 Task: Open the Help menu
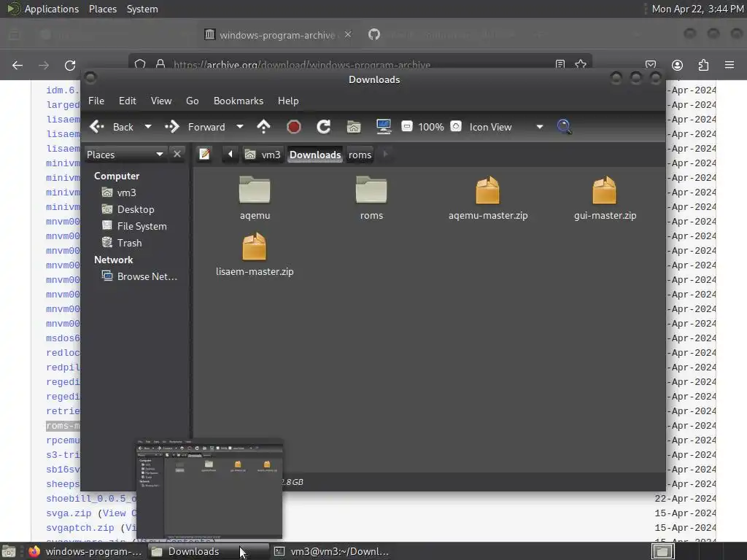click(x=288, y=101)
